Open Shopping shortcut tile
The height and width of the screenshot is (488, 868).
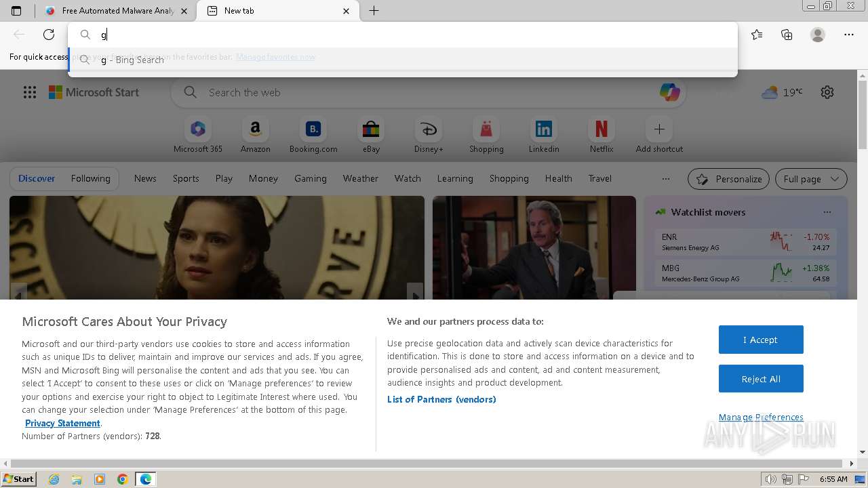[x=486, y=136]
